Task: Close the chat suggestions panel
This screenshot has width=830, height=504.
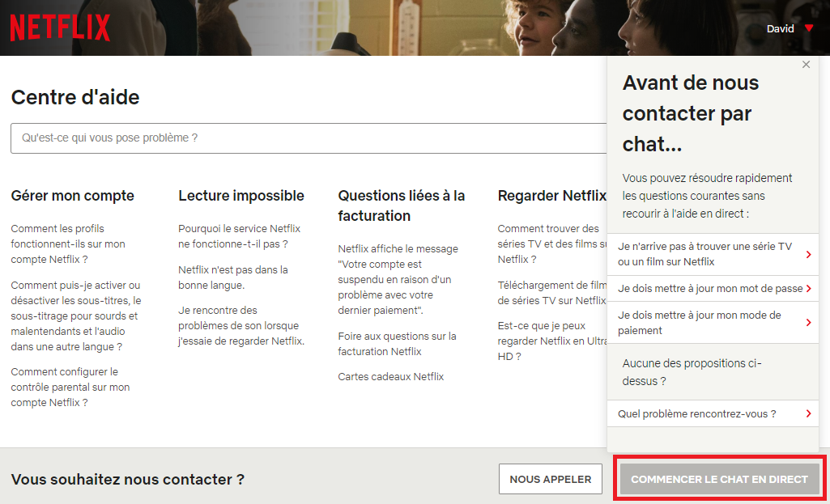Action: (806, 65)
